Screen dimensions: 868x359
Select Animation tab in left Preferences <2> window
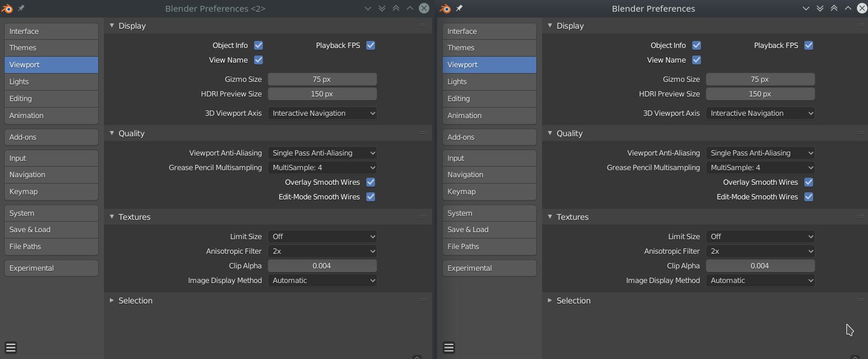coord(51,116)
